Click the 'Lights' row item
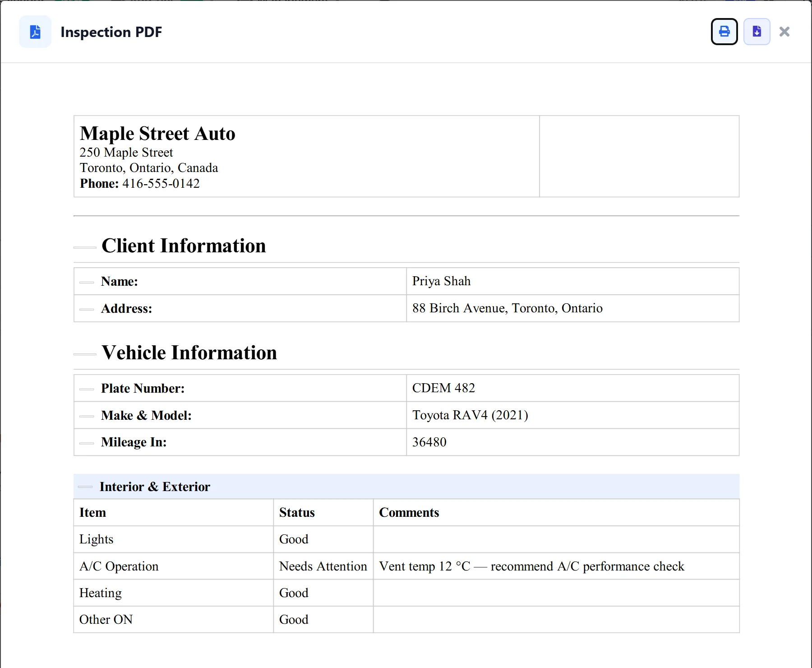The height and width of the screenshot is (668, 812). pyautogui.click(x=174, y=539)
